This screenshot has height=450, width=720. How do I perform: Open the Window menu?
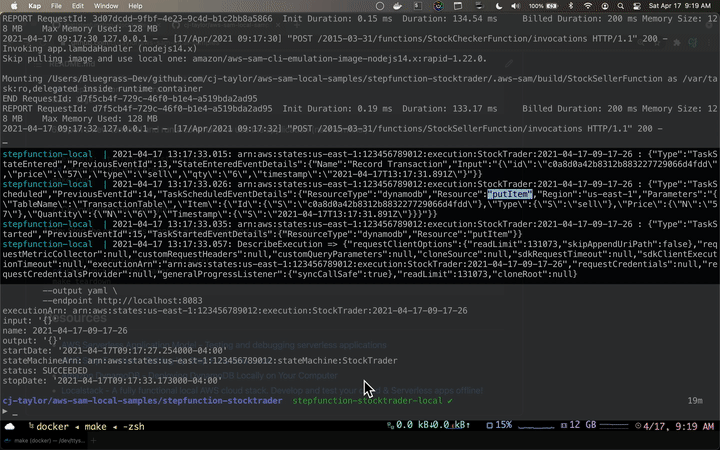coord(106,6)
